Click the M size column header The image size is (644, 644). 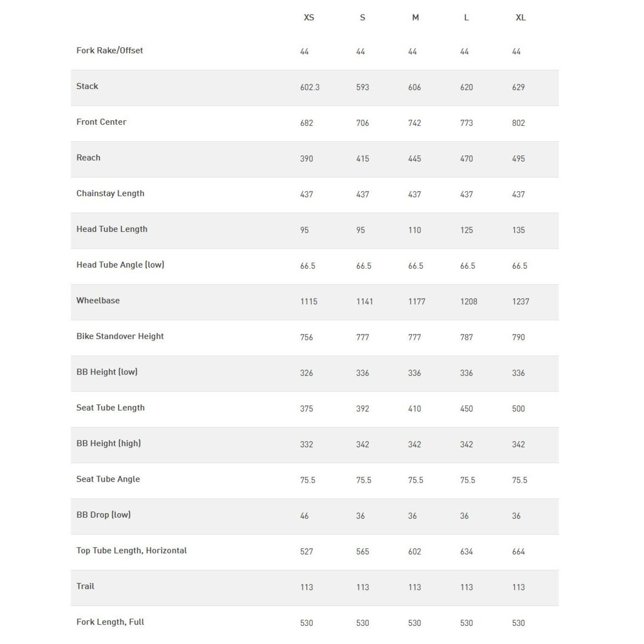click(x=415, y=18)
